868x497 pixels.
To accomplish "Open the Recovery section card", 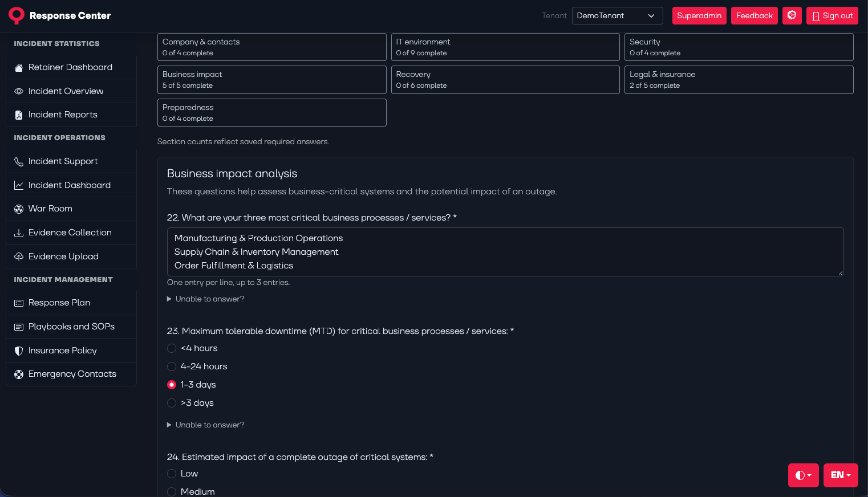I will click(x=505, y=80).
